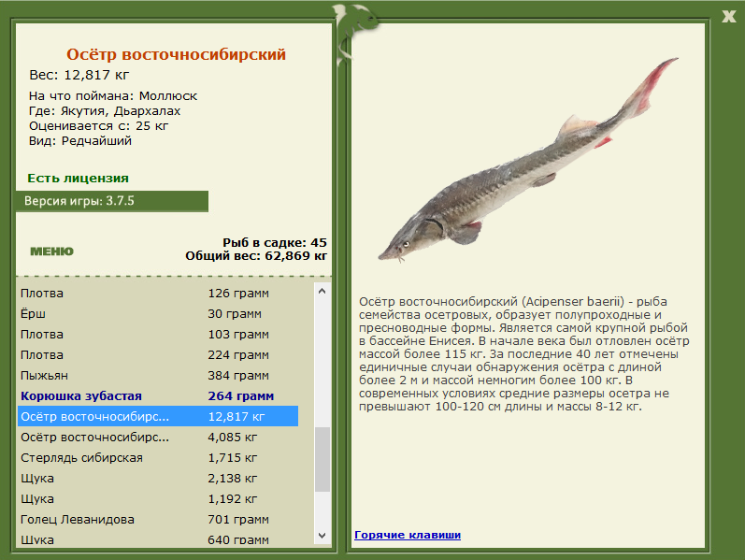
Task: Select the Плотва 224 грамм entry
Action: (x=158, y=354)
